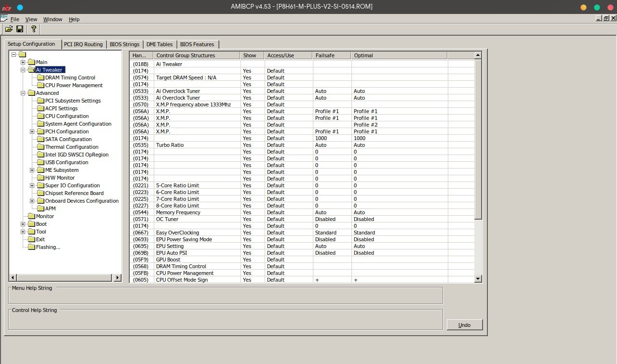The image size is (617, 364).
Task: Switch to BIOS Features tab
Action: pyautogui.click(x=197, y=44)
